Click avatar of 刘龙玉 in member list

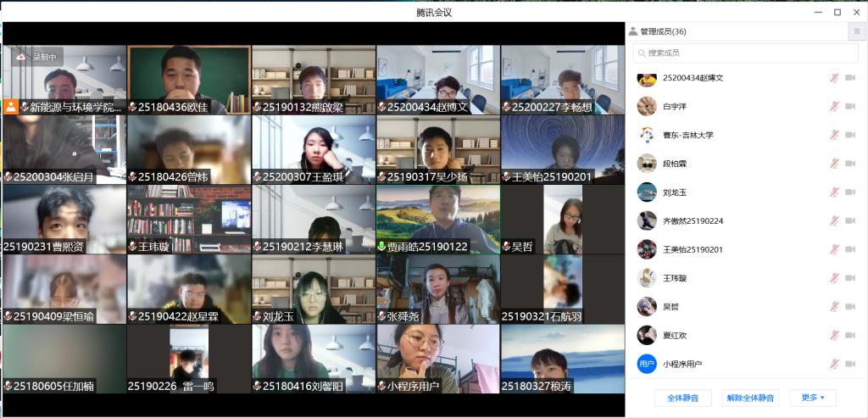(x=647, y=192)
